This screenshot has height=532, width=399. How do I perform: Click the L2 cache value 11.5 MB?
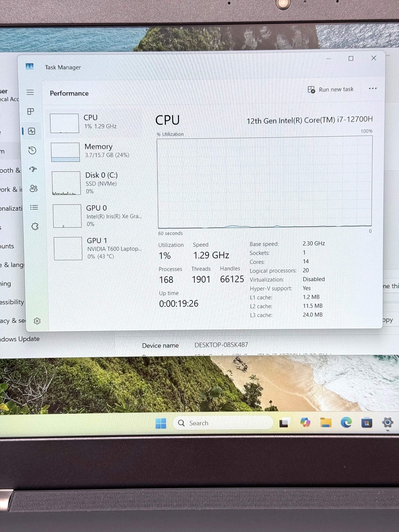[x=313, y=306]
